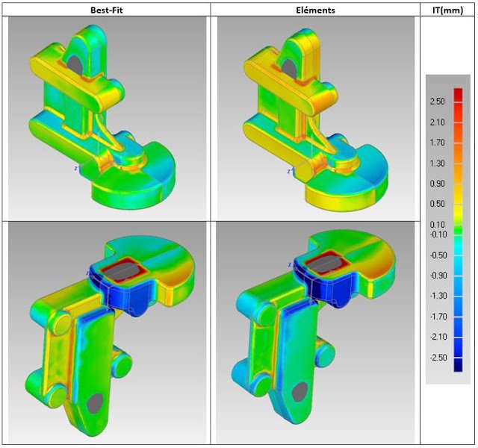Click the -2.10 scale label
Screen dimensions: 478x448
click(438, 337)
